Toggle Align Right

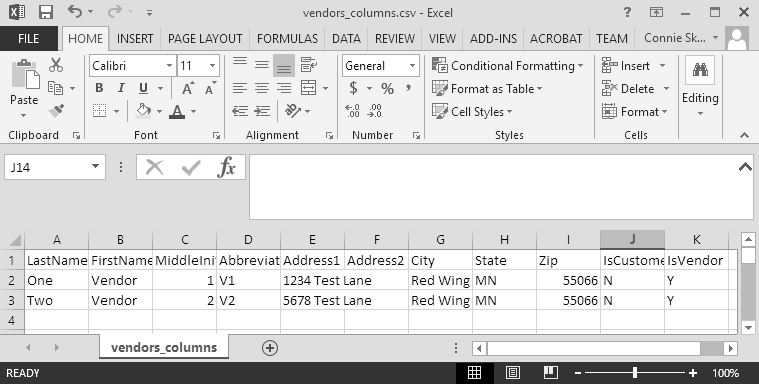pyautogui.click(x=284, y=88)
